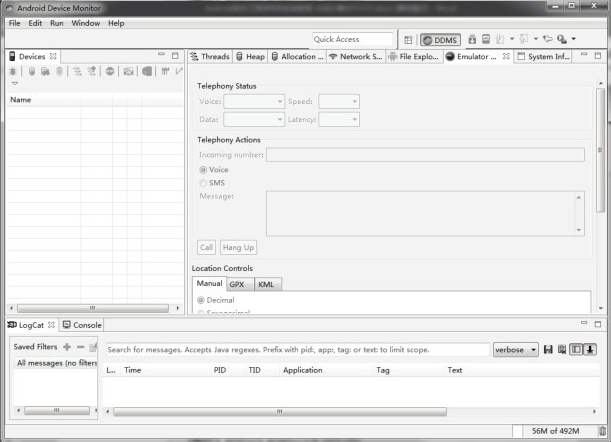Click the debug process icon in Devices
The height and width of the screenshot is (442, 611).
(x=14, y=72)
